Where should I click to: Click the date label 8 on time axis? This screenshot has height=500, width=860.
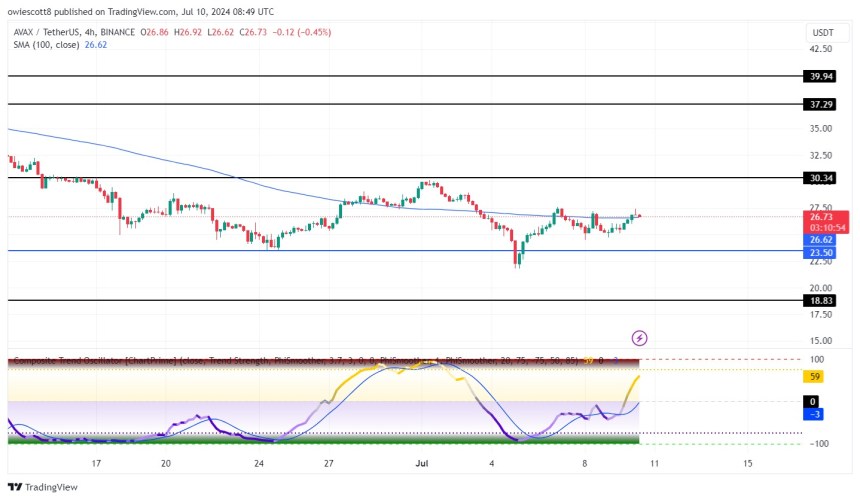pyautogui.click(x=585, y=463)
